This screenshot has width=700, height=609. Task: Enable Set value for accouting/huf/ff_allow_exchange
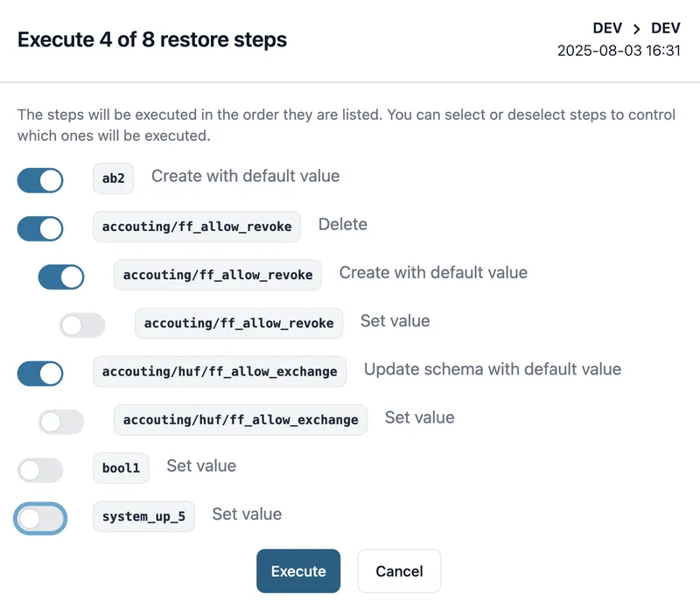pyautogui.click(x=61, y=419)
